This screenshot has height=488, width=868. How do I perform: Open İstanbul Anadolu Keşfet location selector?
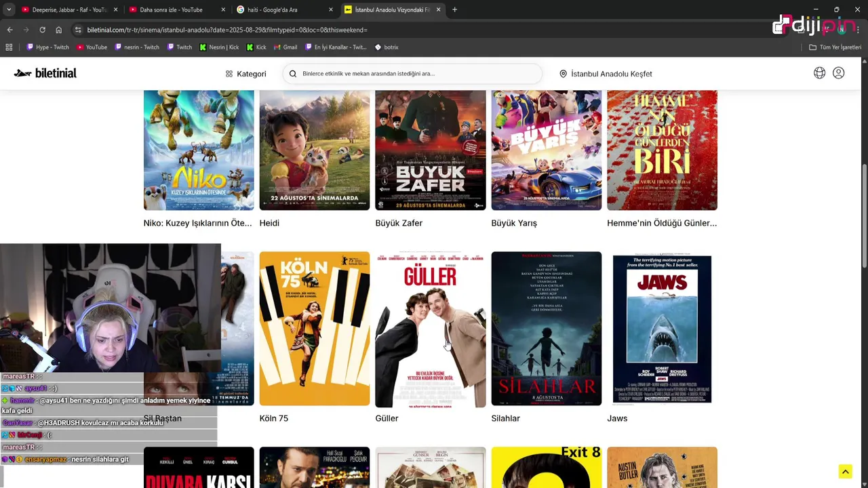[x=606, y=74]
